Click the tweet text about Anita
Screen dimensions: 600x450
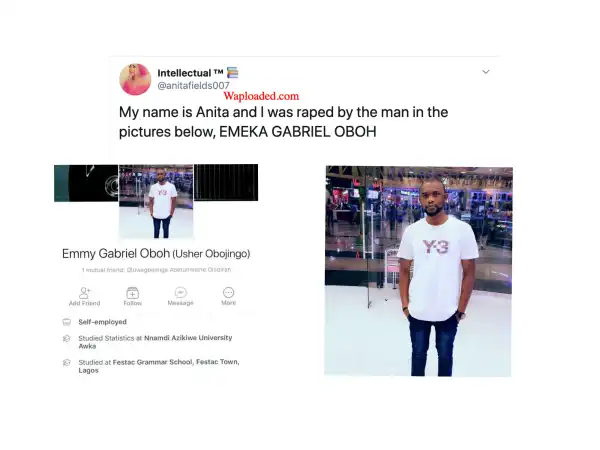tap(283, 122)
